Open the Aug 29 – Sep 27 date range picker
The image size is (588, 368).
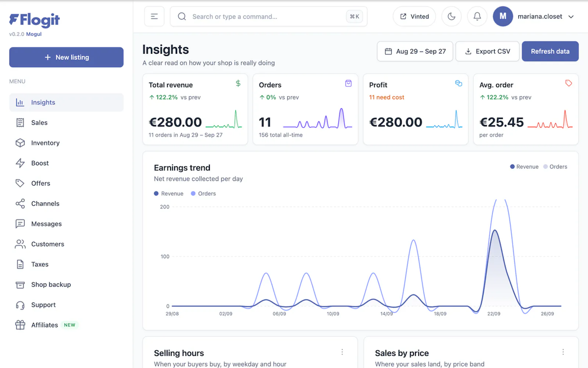[x=415, y=52]
